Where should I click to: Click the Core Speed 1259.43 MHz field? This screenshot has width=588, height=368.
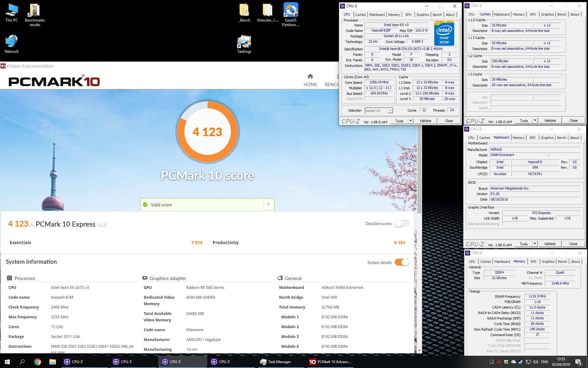[379, 82]
